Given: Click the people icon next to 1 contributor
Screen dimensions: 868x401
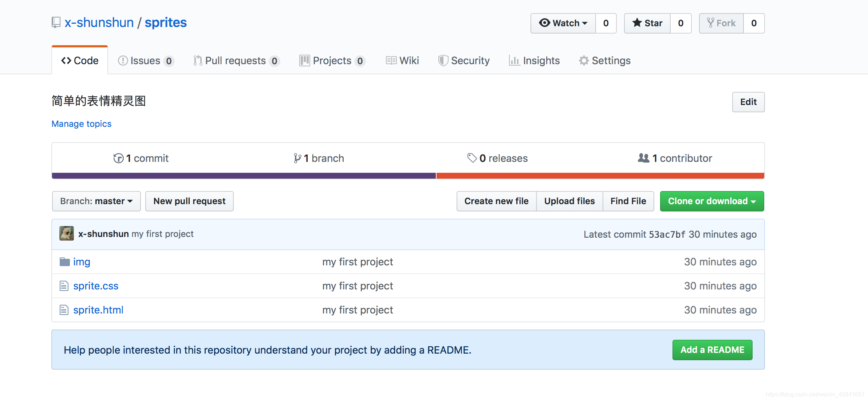Looking at the screenshot, I should [643, 158].
